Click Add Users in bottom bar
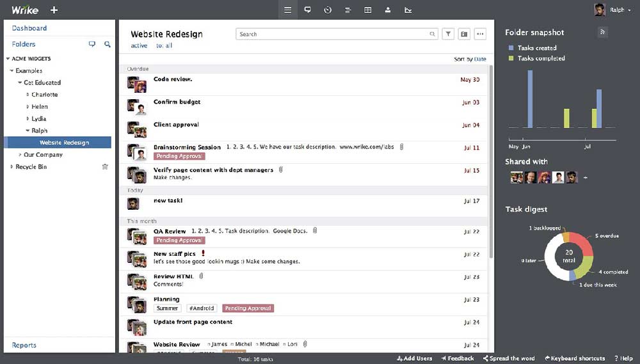The height and width of the screenshot is (364, 640). 414,358
